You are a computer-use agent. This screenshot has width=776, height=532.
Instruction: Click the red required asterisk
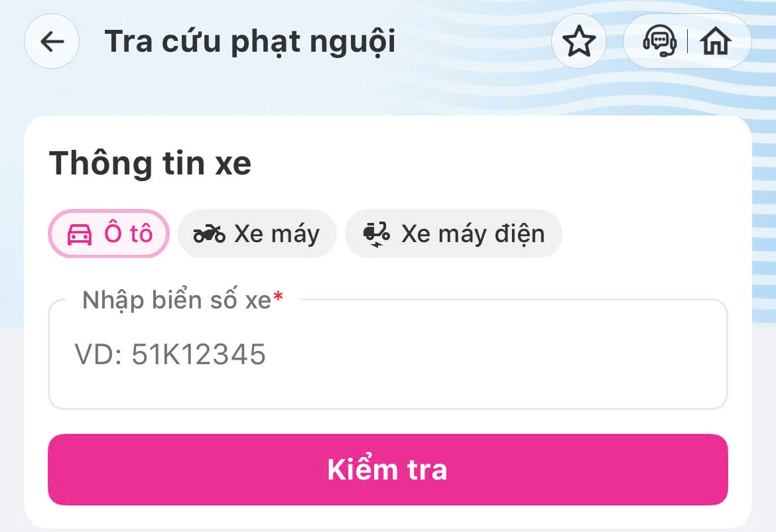pyautogui.click(x=278, y=300)
